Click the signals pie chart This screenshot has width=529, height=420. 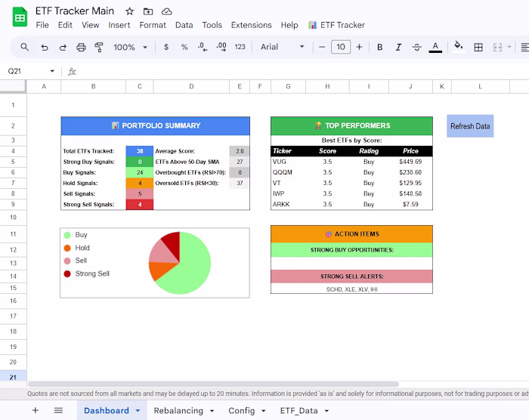(x=180, y=263)
